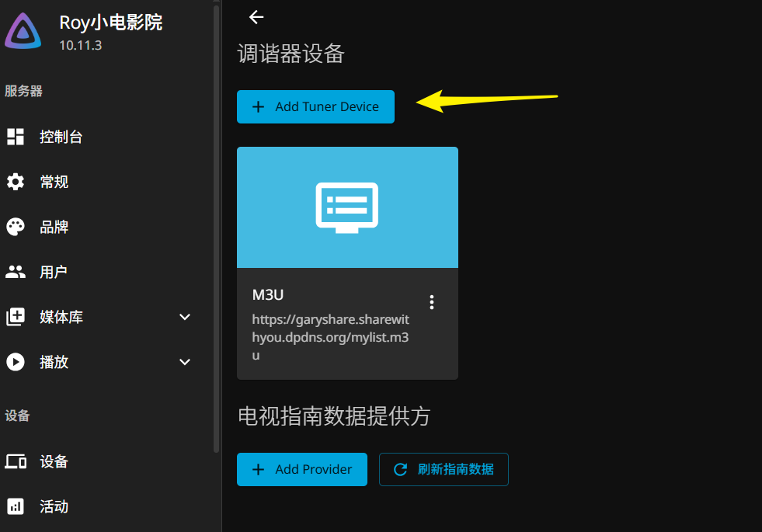This screenshot has height=532, width=762.
Task: Open 控制台 dashboard from the sidebar
Action: [x=61, y=137]
